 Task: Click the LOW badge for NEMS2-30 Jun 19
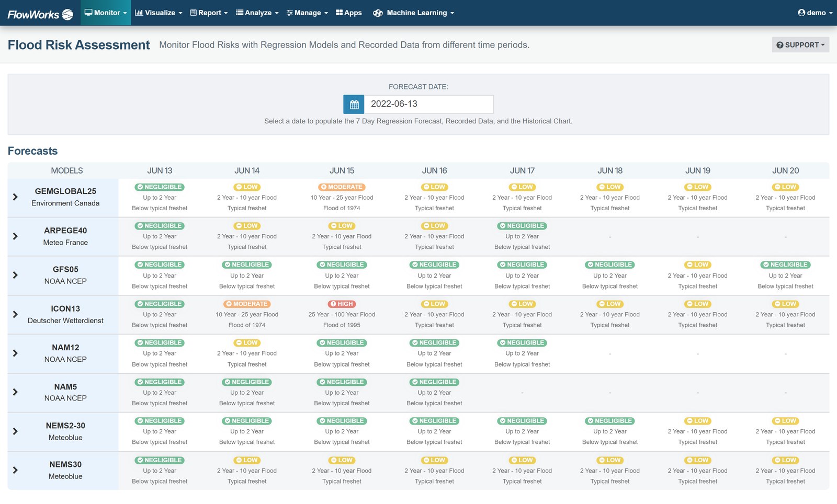coord(698,421)
